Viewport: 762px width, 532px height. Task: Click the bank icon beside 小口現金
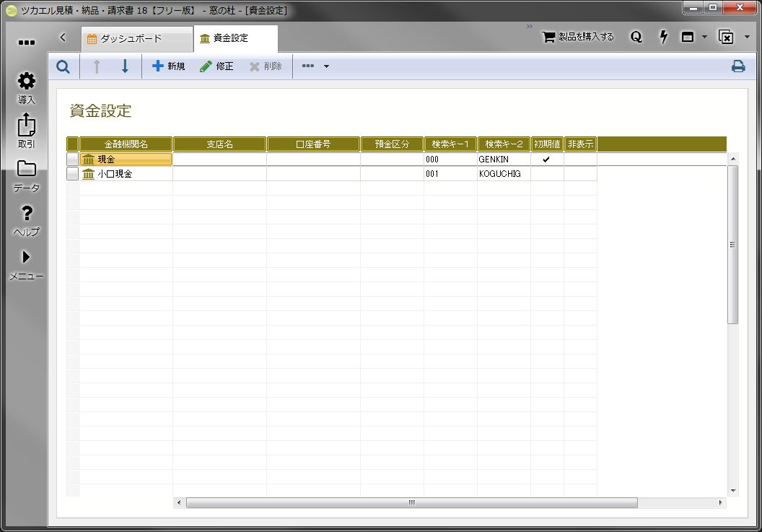click(89, 174)
